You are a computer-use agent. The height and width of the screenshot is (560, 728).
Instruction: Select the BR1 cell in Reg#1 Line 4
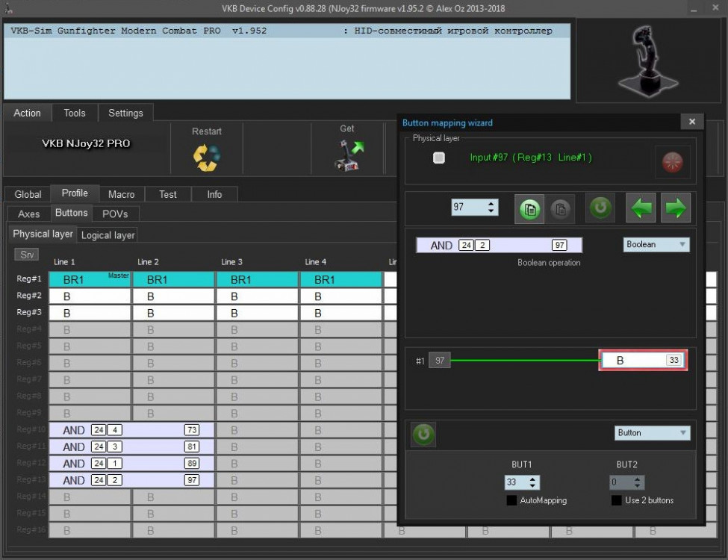340,279
